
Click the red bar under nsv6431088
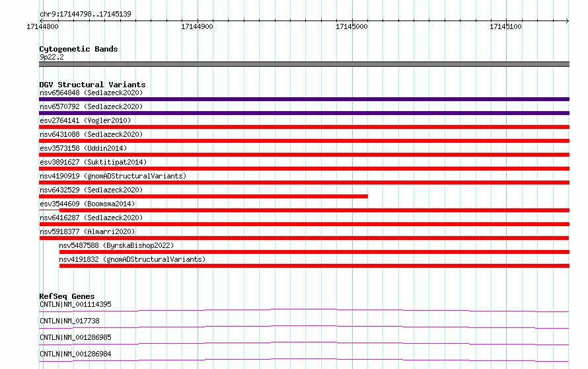click(x=304, y=141)
